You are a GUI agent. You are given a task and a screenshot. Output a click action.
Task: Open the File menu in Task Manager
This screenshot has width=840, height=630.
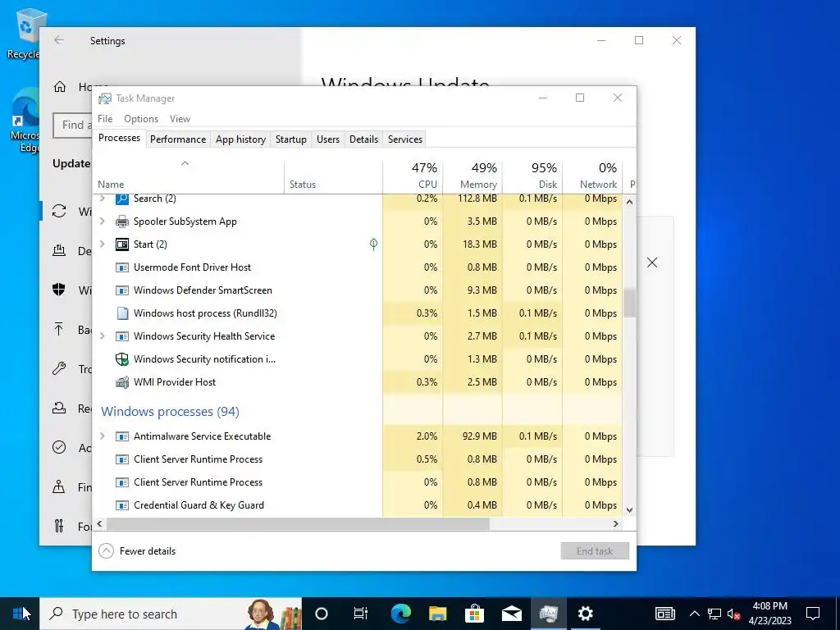coord(105,119)
